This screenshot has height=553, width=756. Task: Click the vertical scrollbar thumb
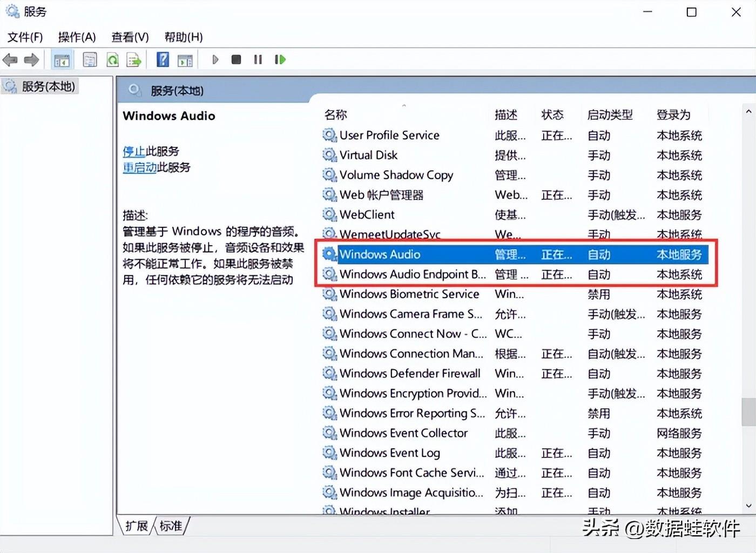748,412
